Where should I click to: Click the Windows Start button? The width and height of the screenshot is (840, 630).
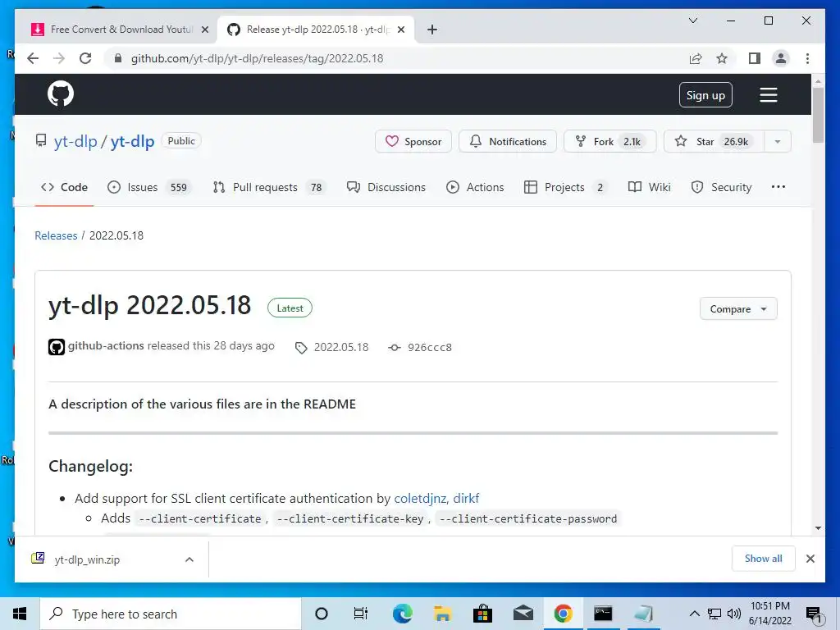pos(20,614)
